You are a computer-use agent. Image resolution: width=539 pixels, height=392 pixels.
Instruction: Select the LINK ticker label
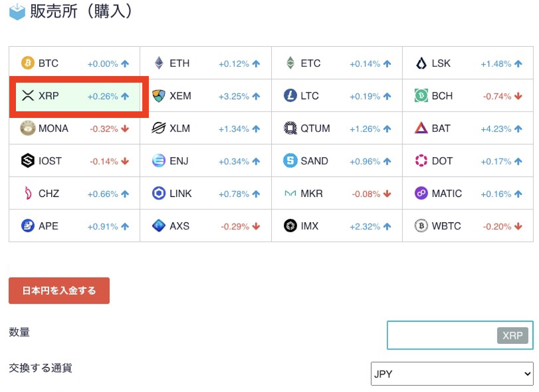(181, 194)
